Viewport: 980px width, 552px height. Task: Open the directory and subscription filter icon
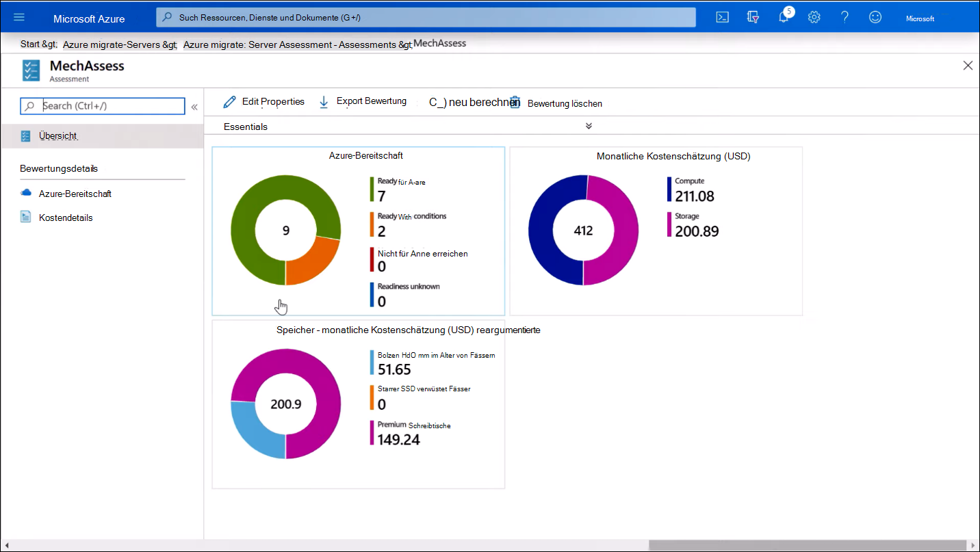pos(753,18)
